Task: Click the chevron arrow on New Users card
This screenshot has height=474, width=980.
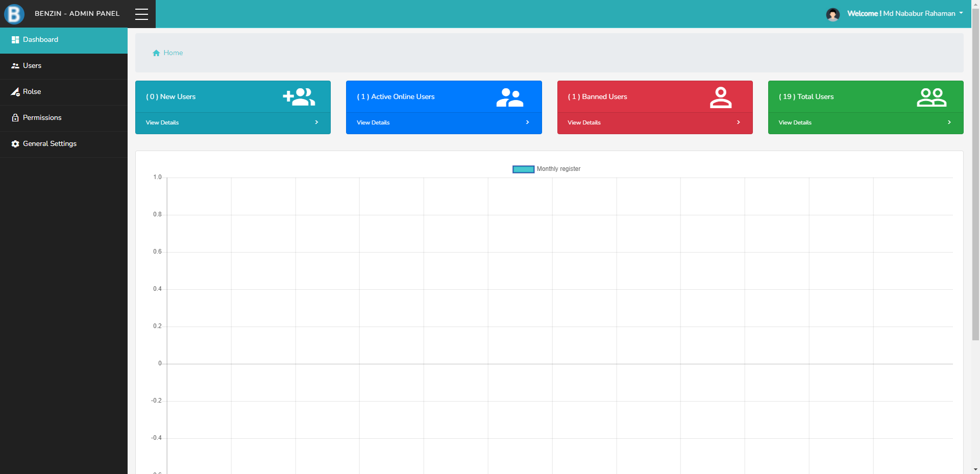Action: click(316, 122)
